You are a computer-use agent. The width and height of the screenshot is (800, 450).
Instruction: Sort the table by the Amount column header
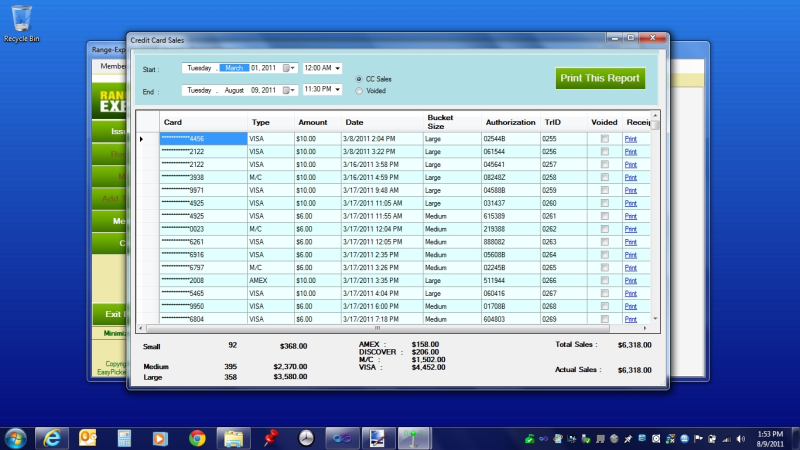pos(312,122)
